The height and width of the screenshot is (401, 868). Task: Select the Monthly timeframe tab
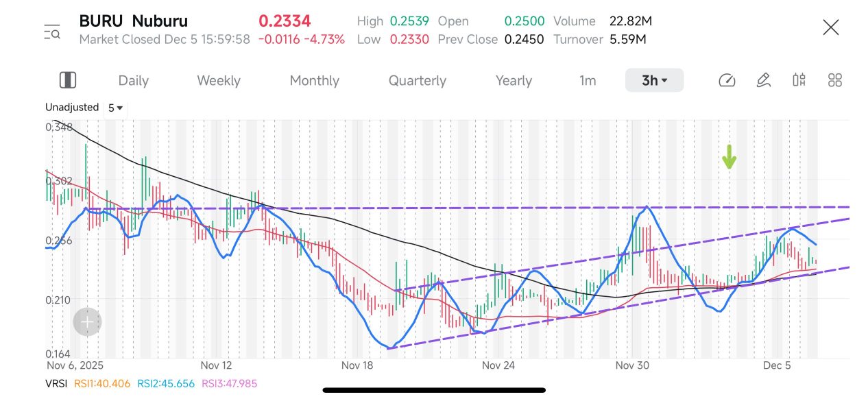click(314, 80)
